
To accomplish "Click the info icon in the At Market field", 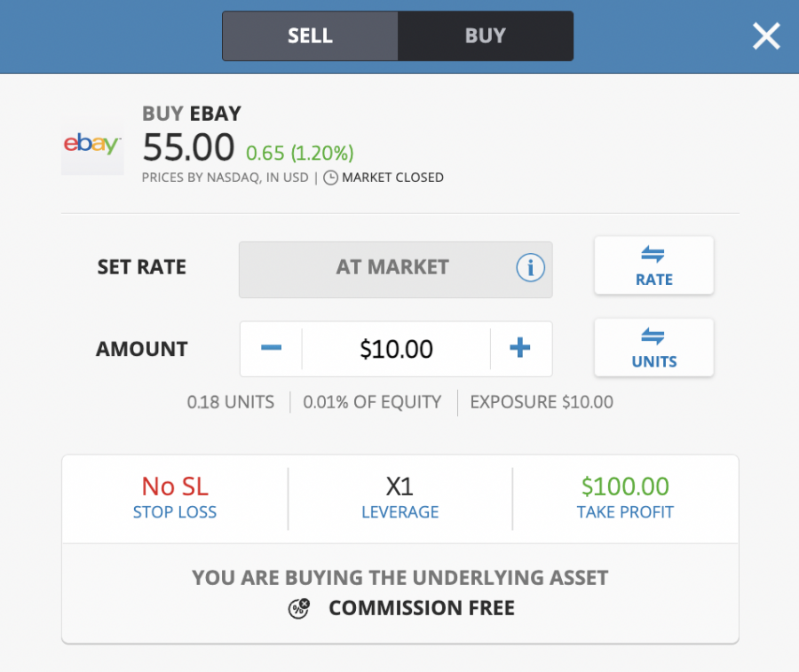I will [x=530, y=267].
